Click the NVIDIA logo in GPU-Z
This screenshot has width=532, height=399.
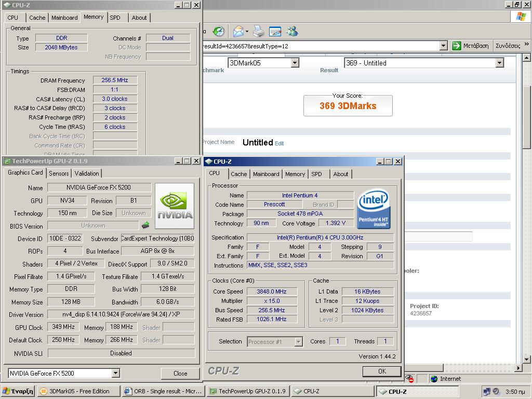pos(175,206)
